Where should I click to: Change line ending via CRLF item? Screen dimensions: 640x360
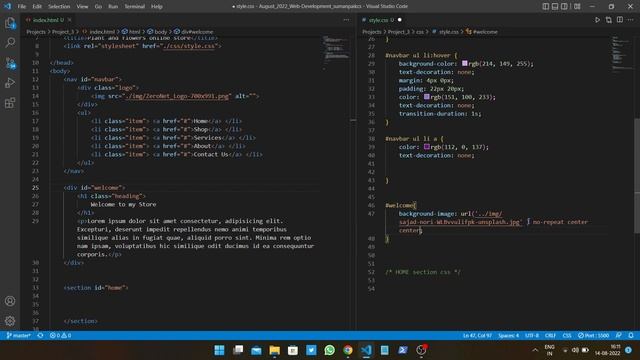tap(550, 336)
